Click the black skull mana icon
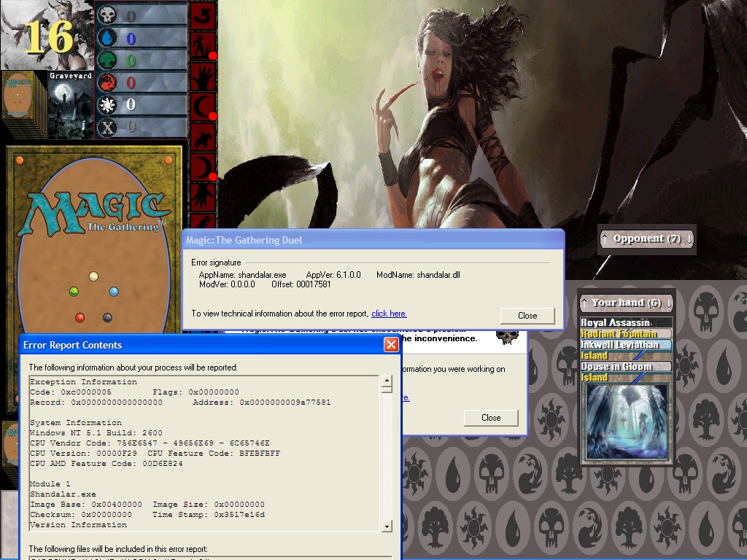The image size is (747, 560). tap(107, 15)
